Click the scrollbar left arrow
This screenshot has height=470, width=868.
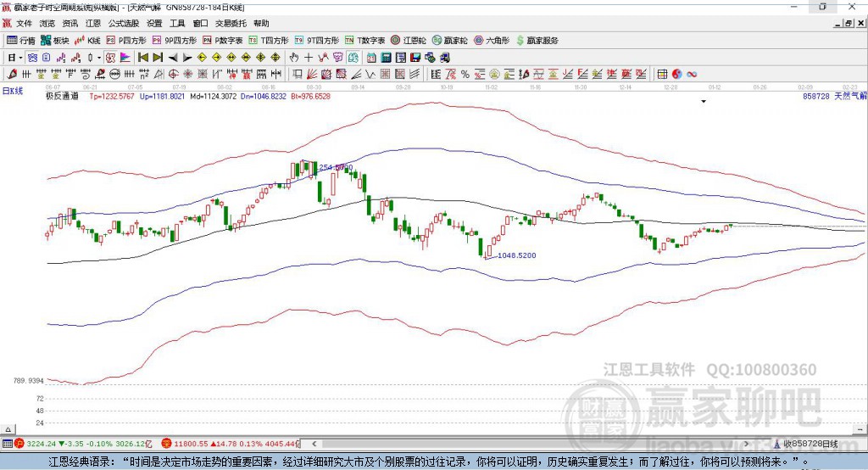(314, 444)
